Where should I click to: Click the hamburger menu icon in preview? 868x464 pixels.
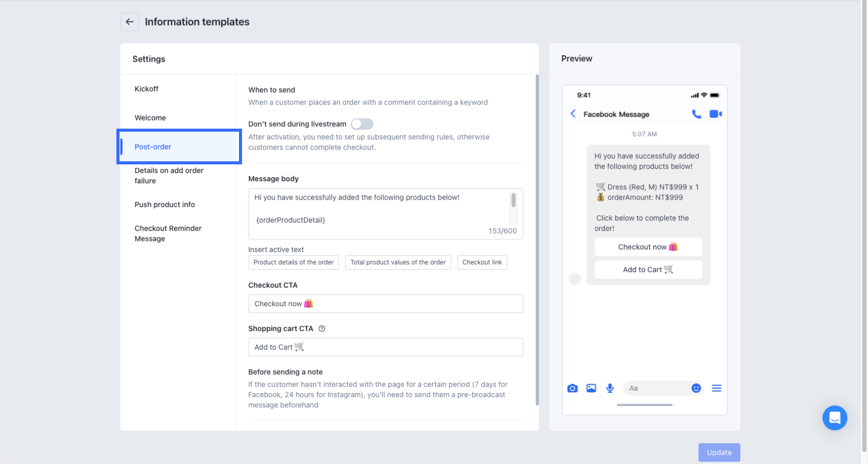716,388
